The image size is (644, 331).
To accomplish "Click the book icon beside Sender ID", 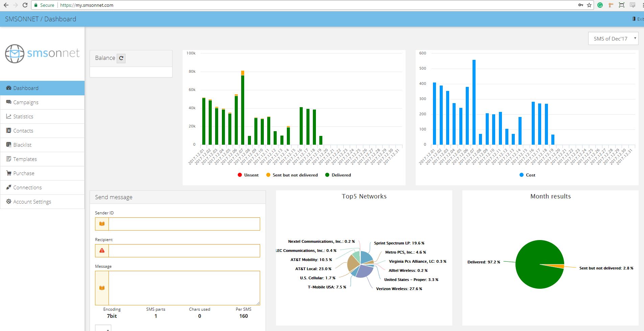I will click(x=102, y=224).
